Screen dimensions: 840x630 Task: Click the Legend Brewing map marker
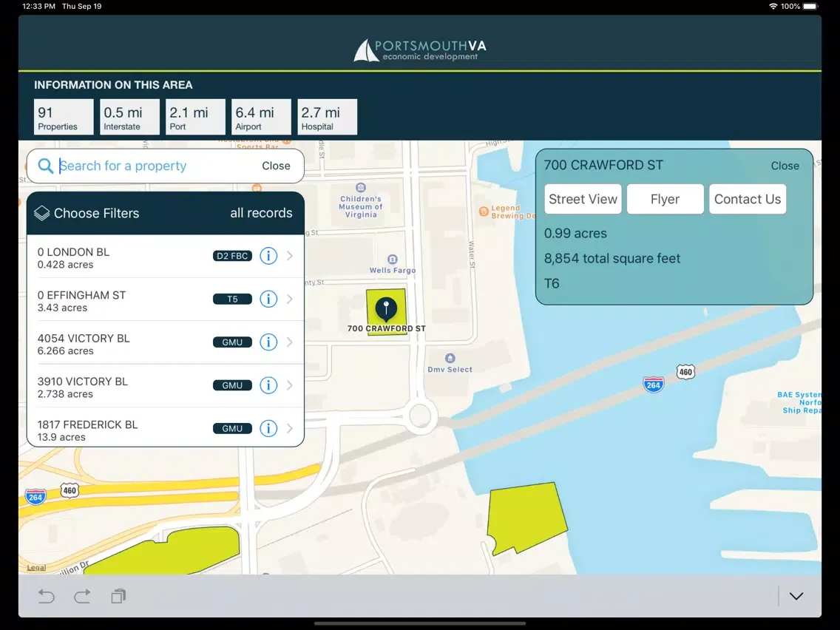point(483,211)
